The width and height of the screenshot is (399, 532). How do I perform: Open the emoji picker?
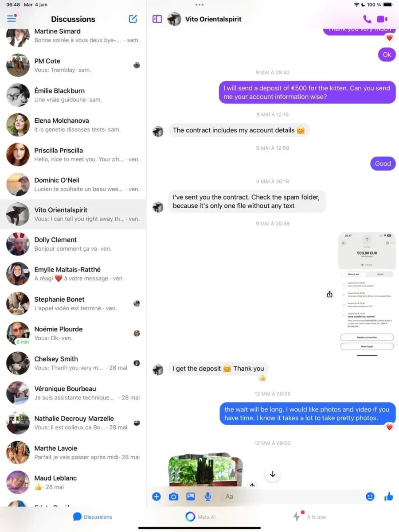(370, 497)
